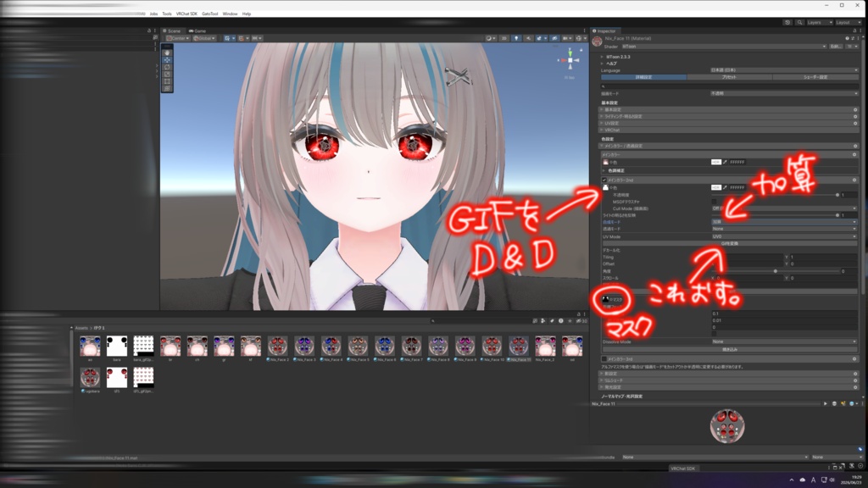Toggle 2D mode in Scene view
Image resolution: width=868 pixels, height=488 pixels.
504,38
